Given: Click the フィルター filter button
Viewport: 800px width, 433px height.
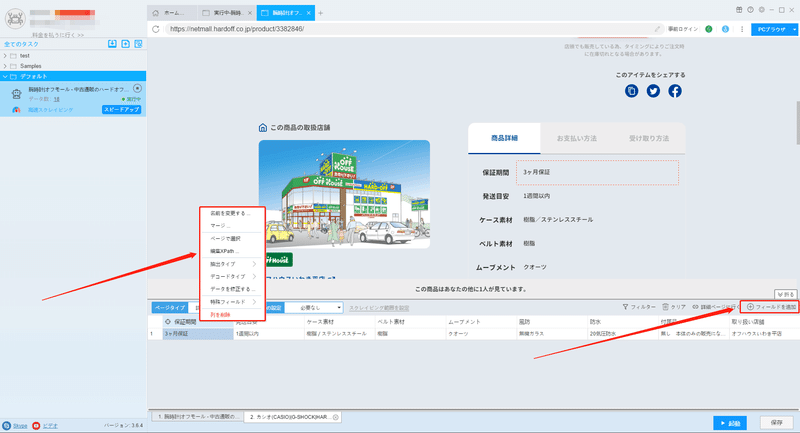Looking at the screenshot, I should pos(639,307).
